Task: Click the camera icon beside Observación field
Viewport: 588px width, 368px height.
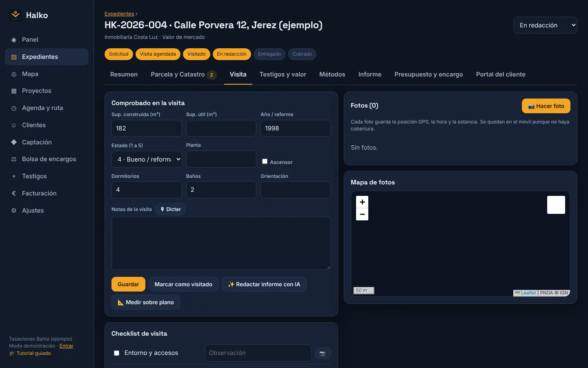Action: point(323,353)
